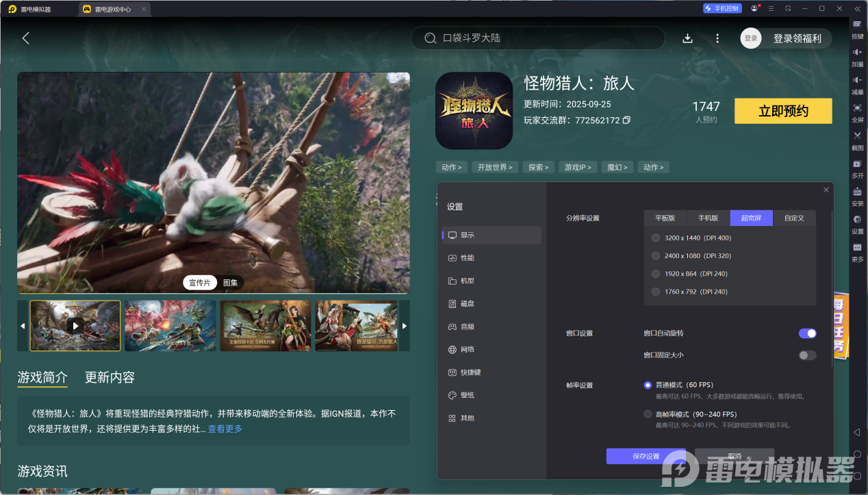The height and width of the screenshot is (495, 868).
Task: Open the downloads icon in top bar
Action: (x=688, y=38)
